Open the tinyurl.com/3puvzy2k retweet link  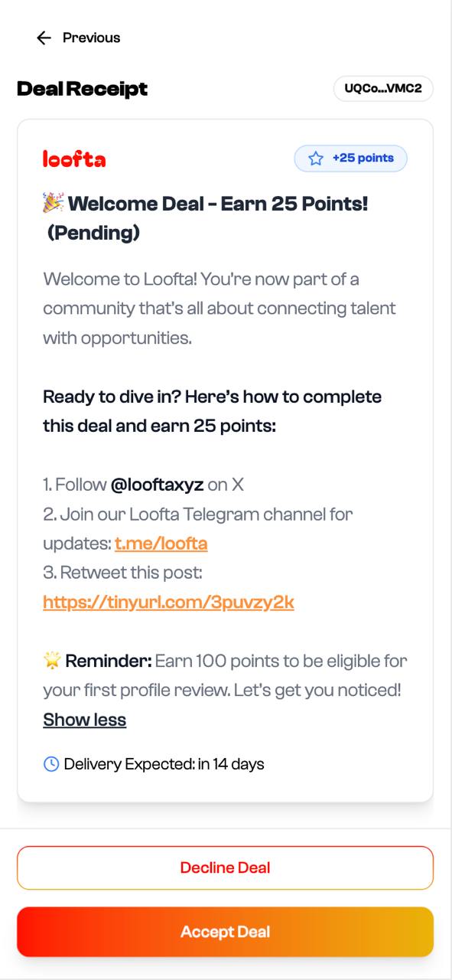pos(168,602)
